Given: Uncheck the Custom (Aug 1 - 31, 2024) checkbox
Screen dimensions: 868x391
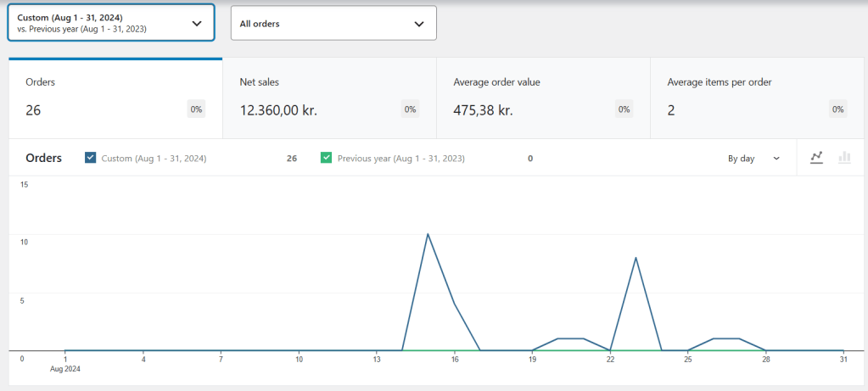Looking at the screenshot, I should pyautogui.click(x=91, y=158).
